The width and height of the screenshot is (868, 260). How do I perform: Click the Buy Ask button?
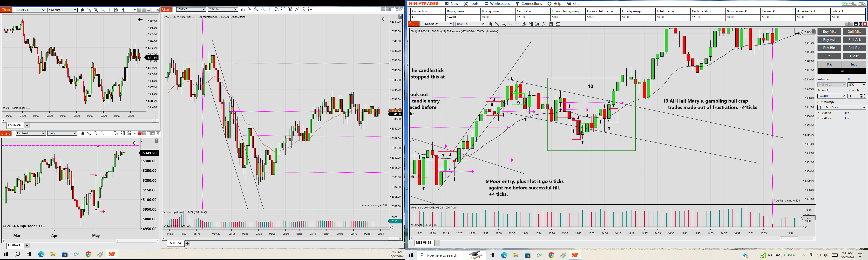[829, 40]
